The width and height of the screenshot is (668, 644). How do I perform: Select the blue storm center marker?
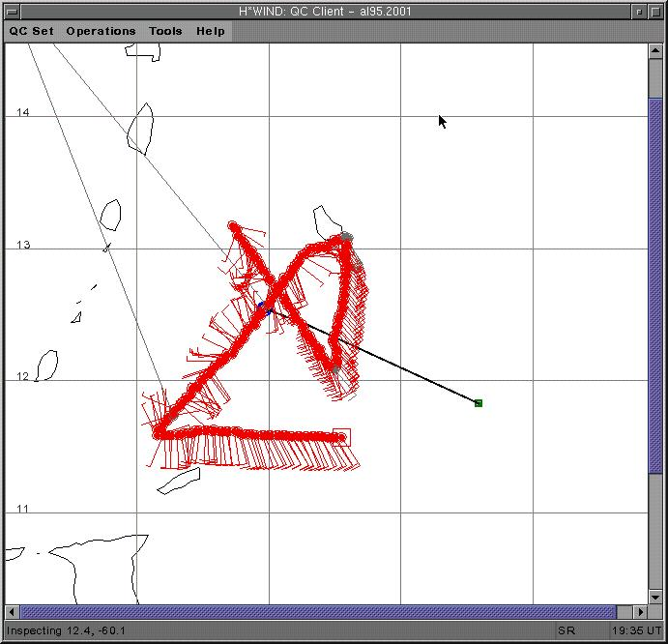(x=260, y=306)
